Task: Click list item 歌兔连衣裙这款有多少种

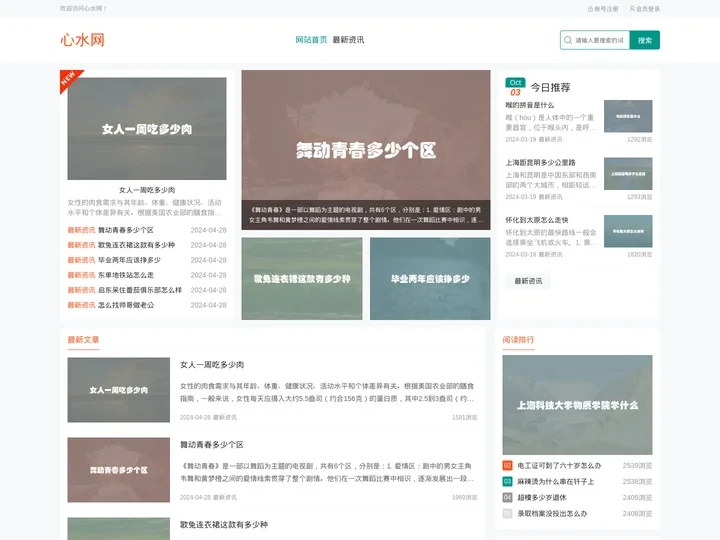Action: click(x=136, y=245)
